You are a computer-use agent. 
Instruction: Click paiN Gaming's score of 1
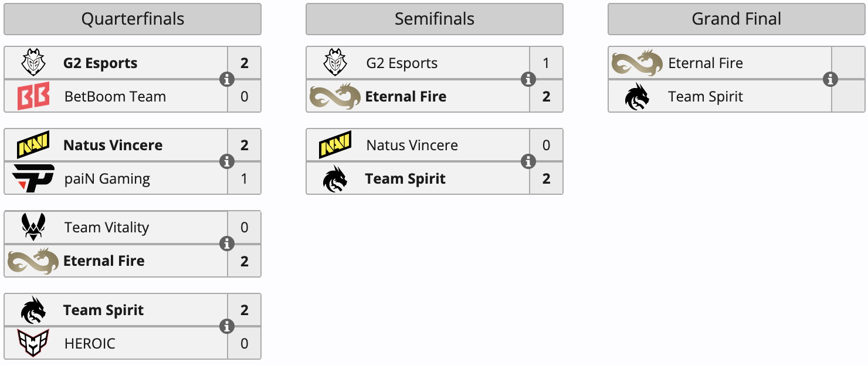(245, 178)
